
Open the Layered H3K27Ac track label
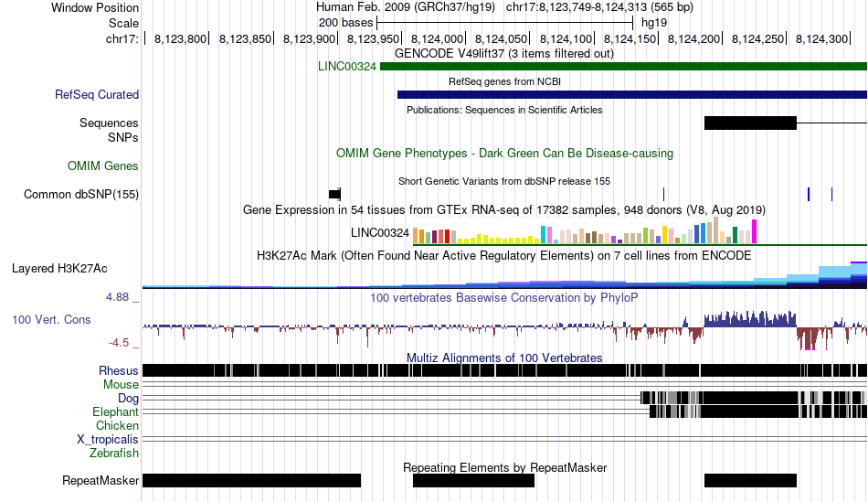[59, 269]
